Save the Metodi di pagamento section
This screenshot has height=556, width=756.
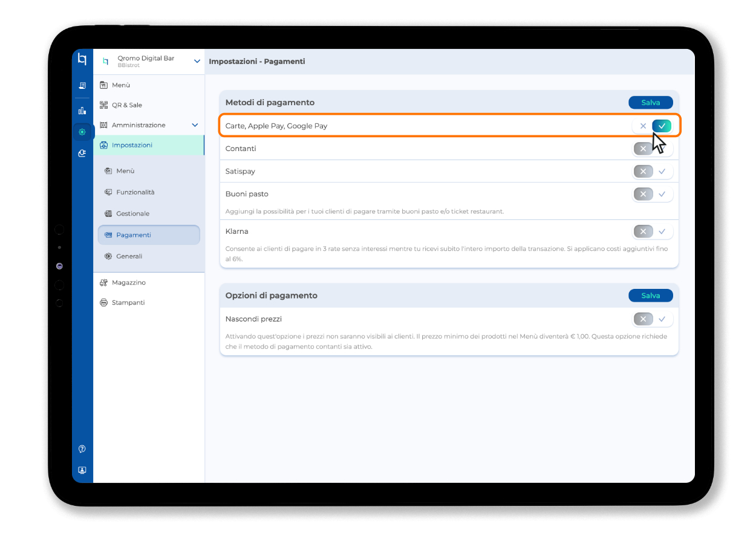pos(651,103)
